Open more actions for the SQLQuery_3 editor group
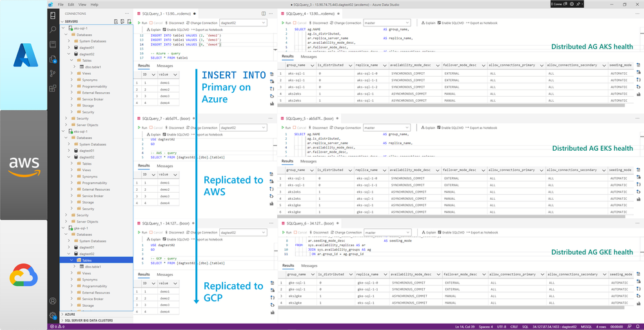 click(x=271, y=14)
